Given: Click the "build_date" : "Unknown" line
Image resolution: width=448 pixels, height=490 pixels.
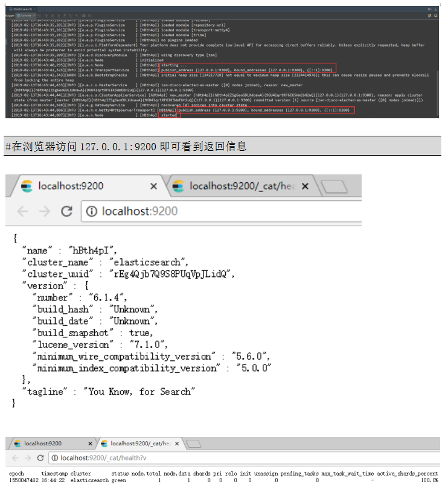Looking at the screenshot, I should tap(95, 321).
